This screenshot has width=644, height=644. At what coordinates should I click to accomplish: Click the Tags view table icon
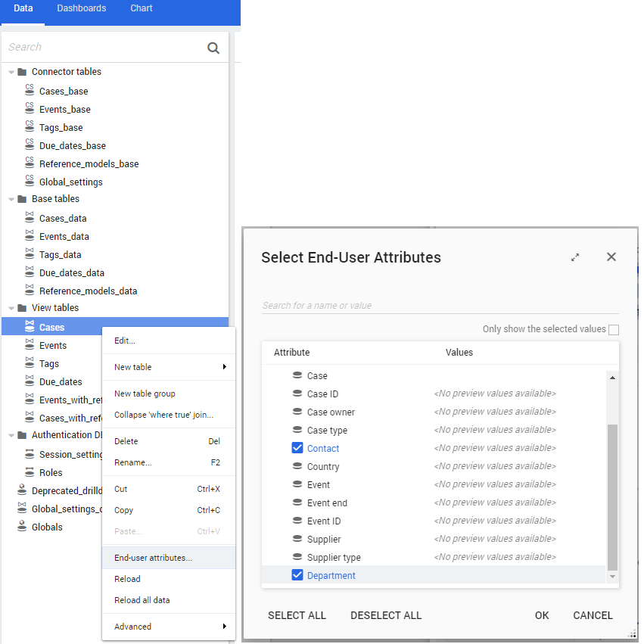click(30, 362)
